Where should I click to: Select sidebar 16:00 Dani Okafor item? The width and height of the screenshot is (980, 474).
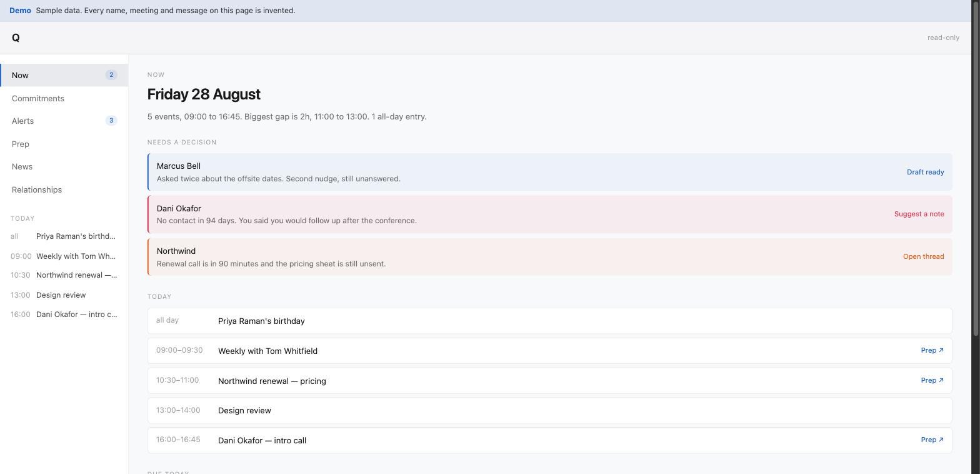point(64,314)
